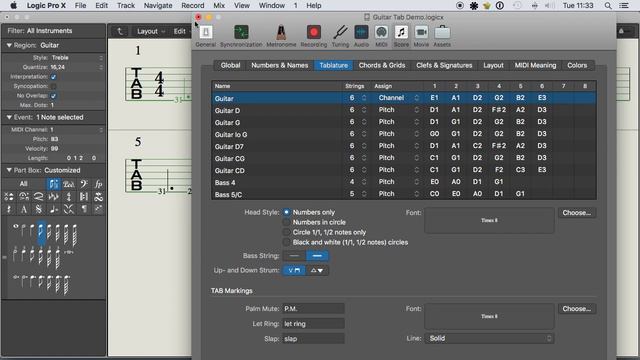Select Circle 1/1, 1/2 notes only

[287, 232]
